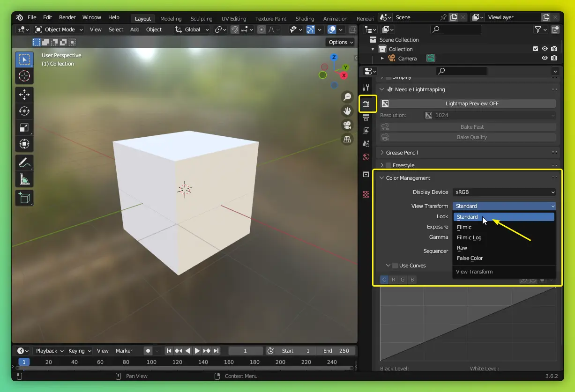The image size is (575, 392).
Task: Open the World Properties tab
Action: point(366,157)
